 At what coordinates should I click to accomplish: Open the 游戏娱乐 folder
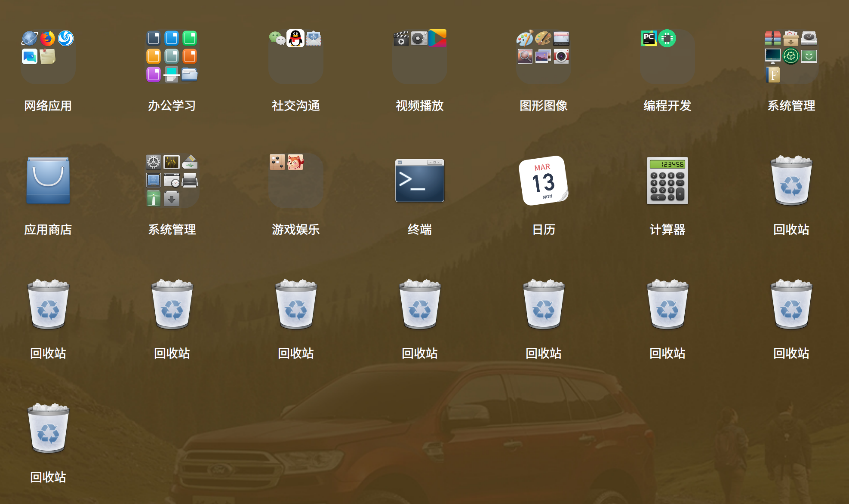tap(295, 181)
